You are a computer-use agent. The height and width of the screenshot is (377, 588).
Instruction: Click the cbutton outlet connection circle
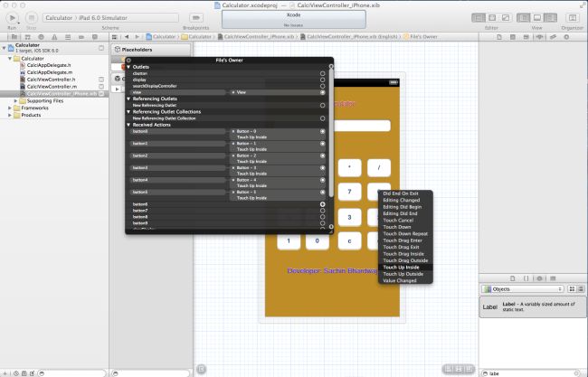(323, 73)
